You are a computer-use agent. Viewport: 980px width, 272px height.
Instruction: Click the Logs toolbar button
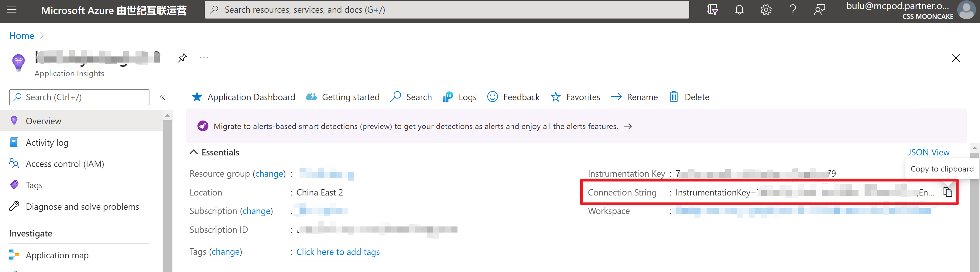point(460,97)
